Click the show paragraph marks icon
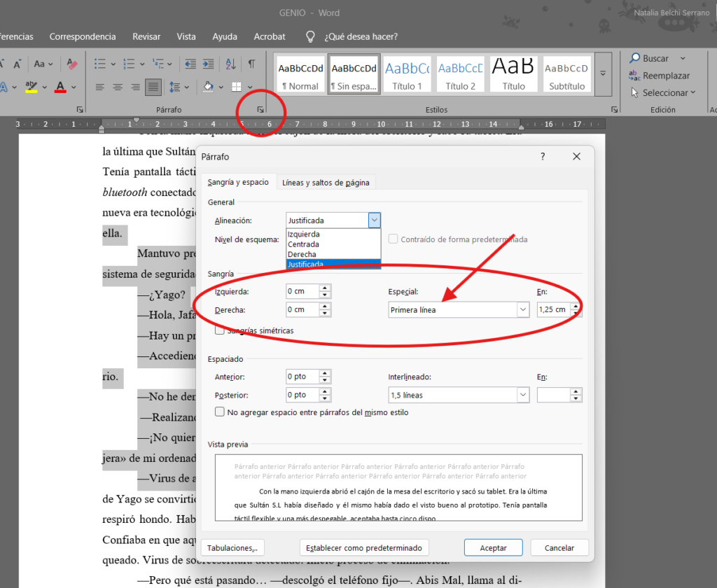717x588 pixels. click(x=251, y=64)
